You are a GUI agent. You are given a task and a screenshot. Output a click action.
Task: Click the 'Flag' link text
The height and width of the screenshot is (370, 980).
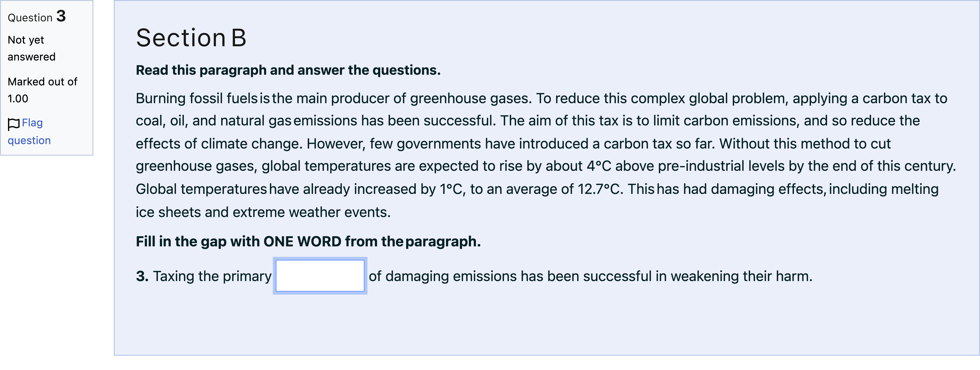pos(32,123)
